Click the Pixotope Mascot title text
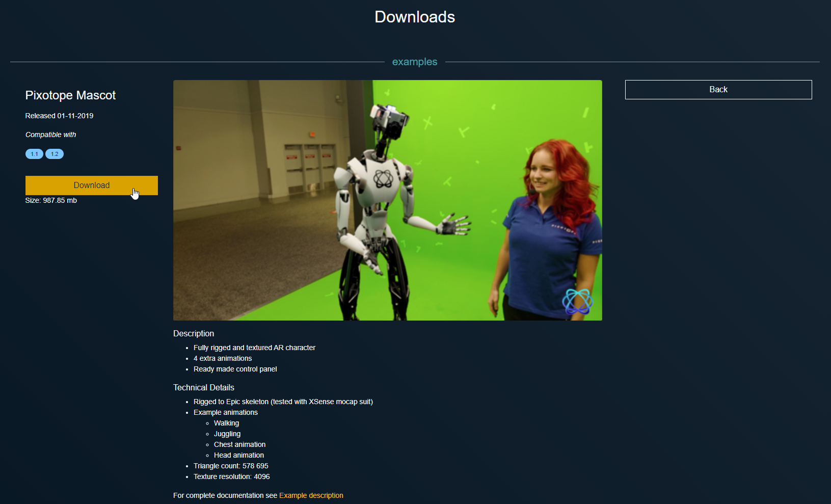 [70, 95]
